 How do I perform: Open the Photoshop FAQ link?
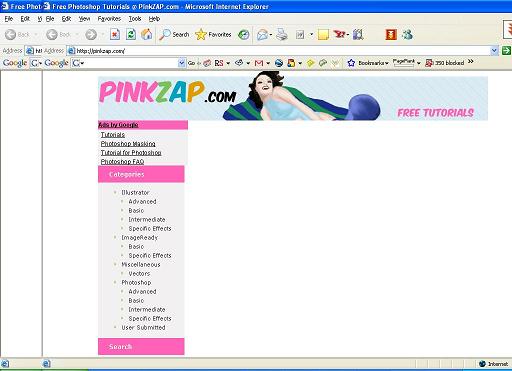pos(122,161)
